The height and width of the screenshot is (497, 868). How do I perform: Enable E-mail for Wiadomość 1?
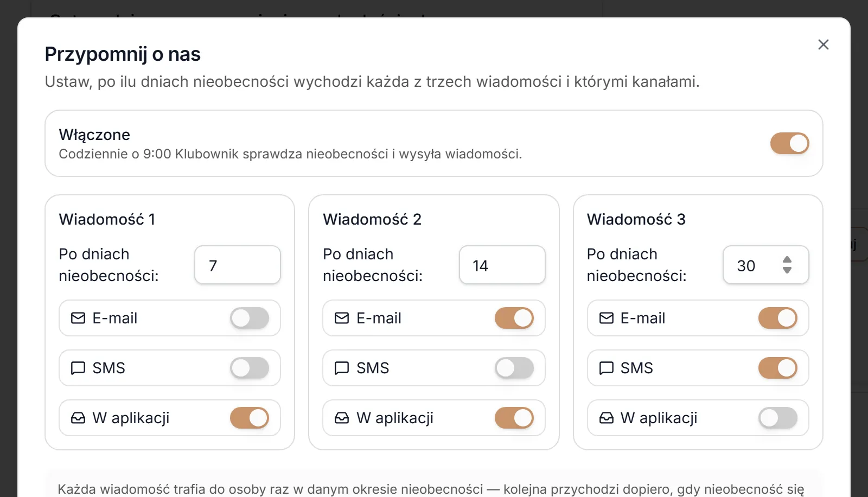(250, 318)
